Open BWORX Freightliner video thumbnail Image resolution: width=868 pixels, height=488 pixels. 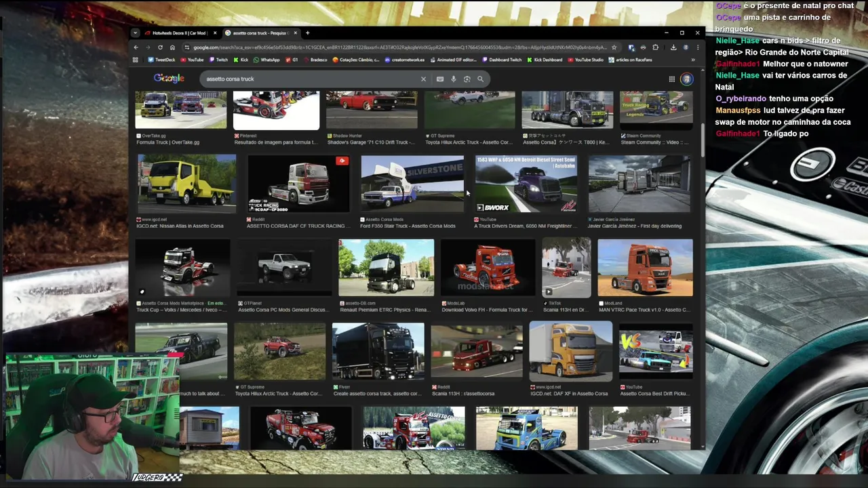tap(526, 184)
